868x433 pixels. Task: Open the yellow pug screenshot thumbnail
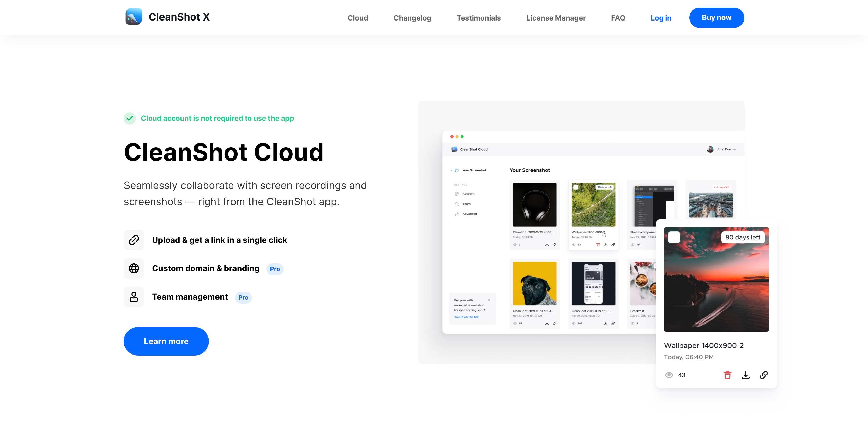tap(534, 284)
